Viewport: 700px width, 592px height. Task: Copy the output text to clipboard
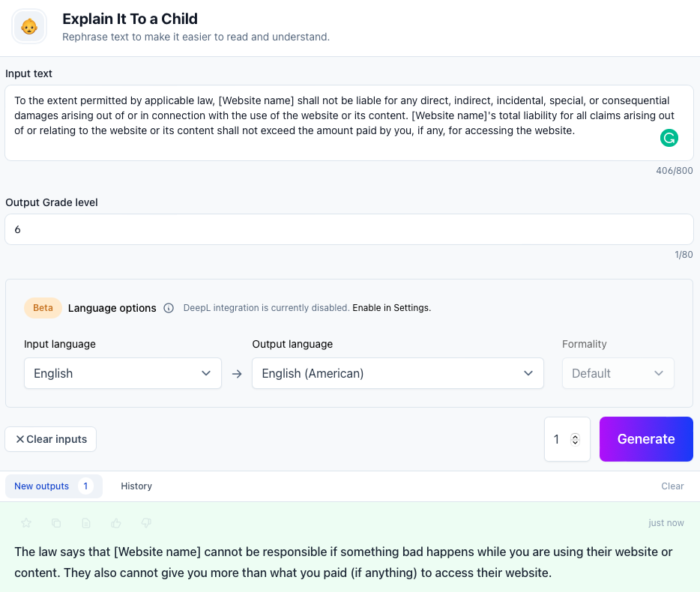56,523
